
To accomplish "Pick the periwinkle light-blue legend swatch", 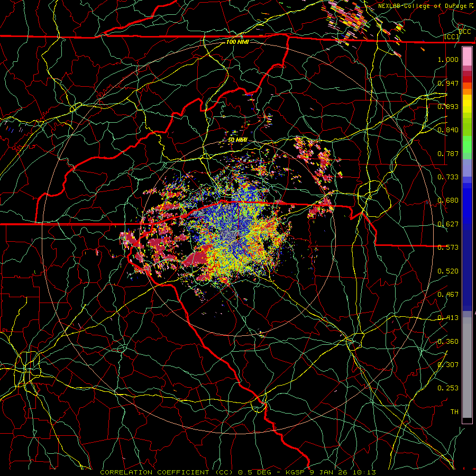I will coord(467,169).
